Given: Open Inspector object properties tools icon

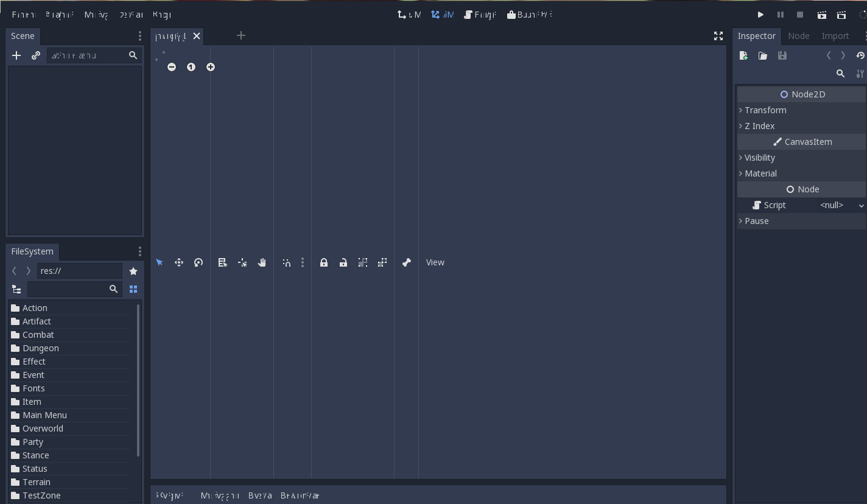Looking at the screenshot, I should coord(860,74).
